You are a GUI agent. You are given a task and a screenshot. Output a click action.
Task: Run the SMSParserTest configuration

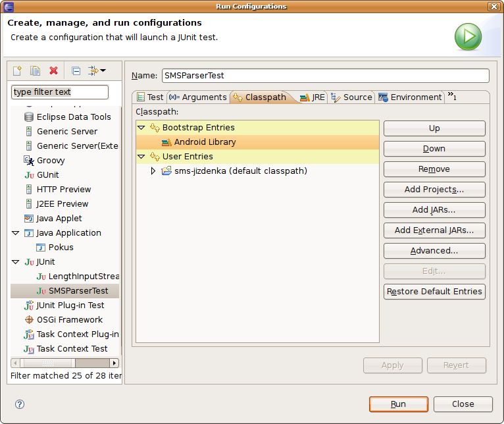coord(399,404)
